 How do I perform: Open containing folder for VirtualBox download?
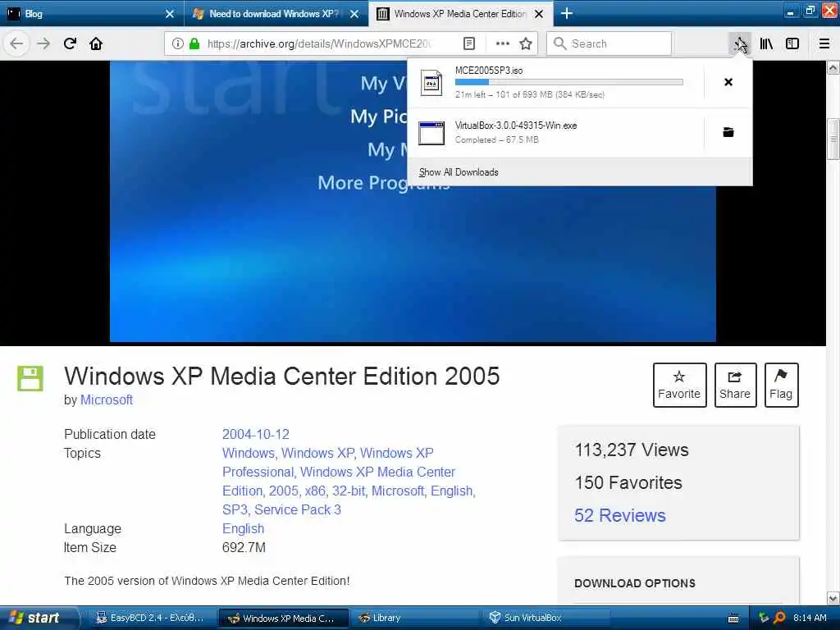coord(728,132)
